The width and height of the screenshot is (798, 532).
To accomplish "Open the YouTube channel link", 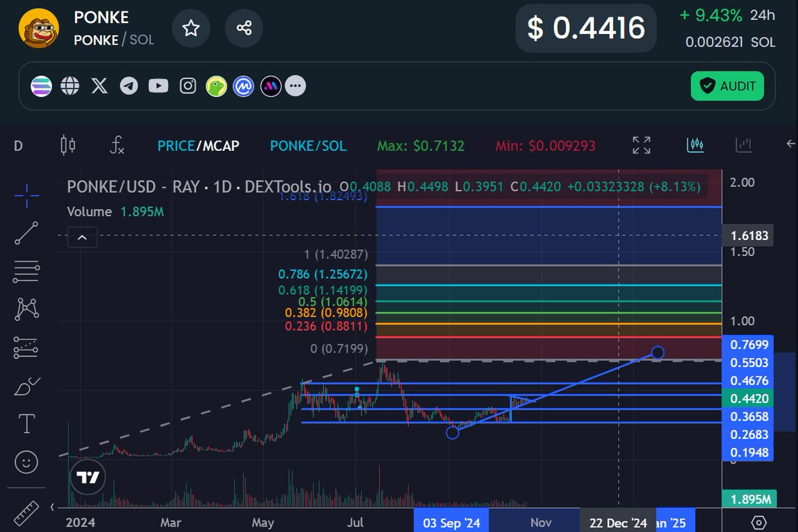I will point(158,86).
